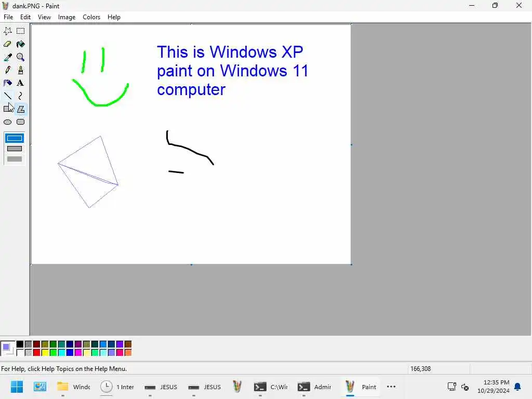
Task: Click the labeled Paint taskbar button
Action: pos(361,387)
